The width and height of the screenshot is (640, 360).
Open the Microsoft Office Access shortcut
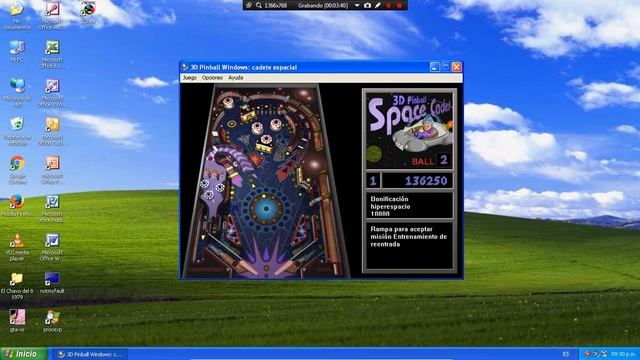coord(52,16)
